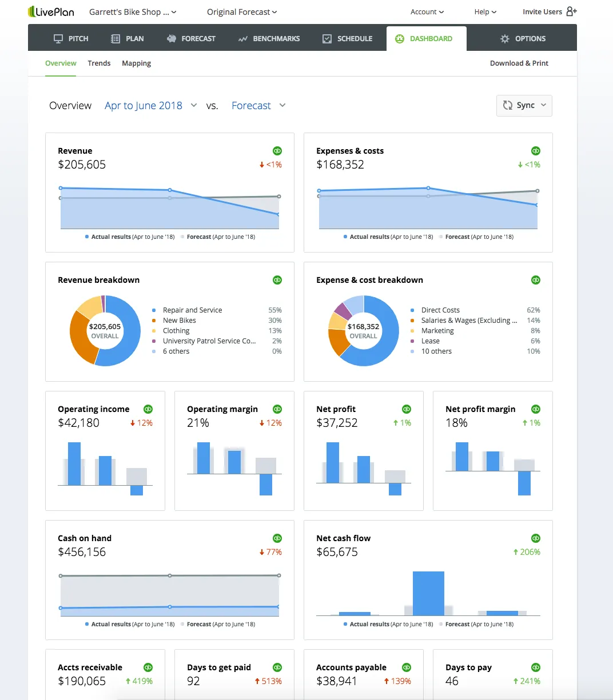
Task: Click QuickBooks badge on Net cash flow card
Action: pyautogui.click(x=536, y=538)
